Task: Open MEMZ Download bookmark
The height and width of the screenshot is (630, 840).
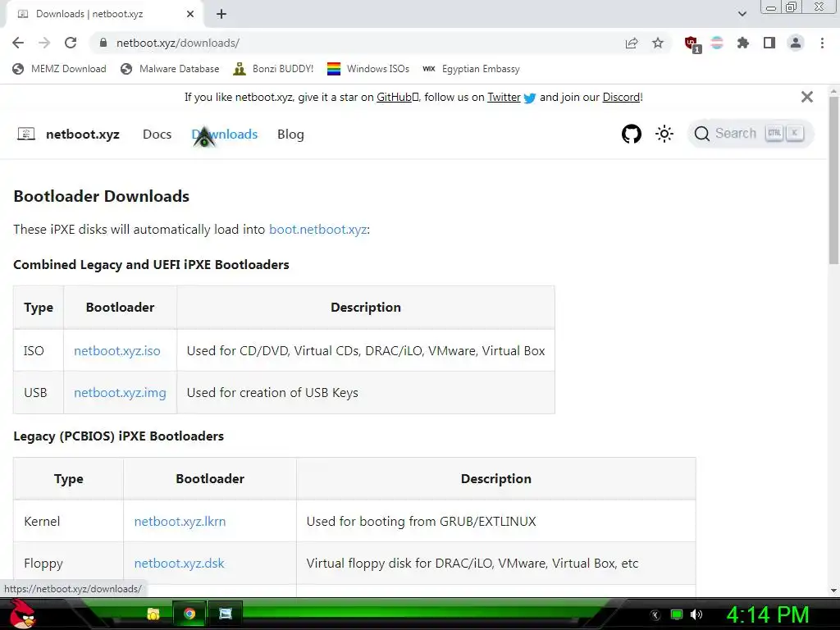Action: point(59,69)
